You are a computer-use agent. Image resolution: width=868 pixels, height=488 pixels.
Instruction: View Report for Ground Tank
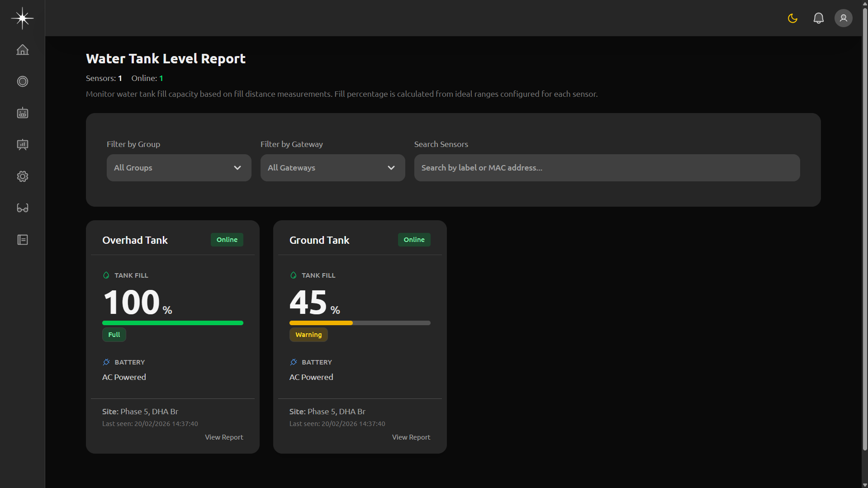[x=411, y=437]
